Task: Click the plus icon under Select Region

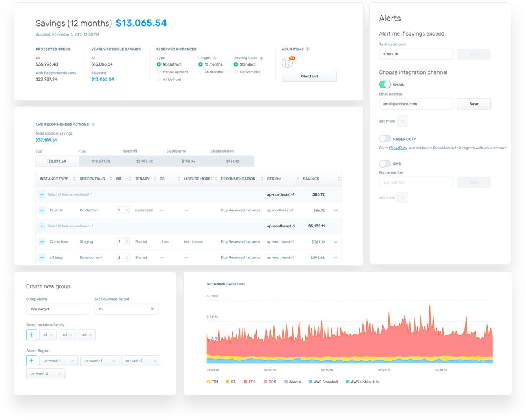Action: pos(32,360)
